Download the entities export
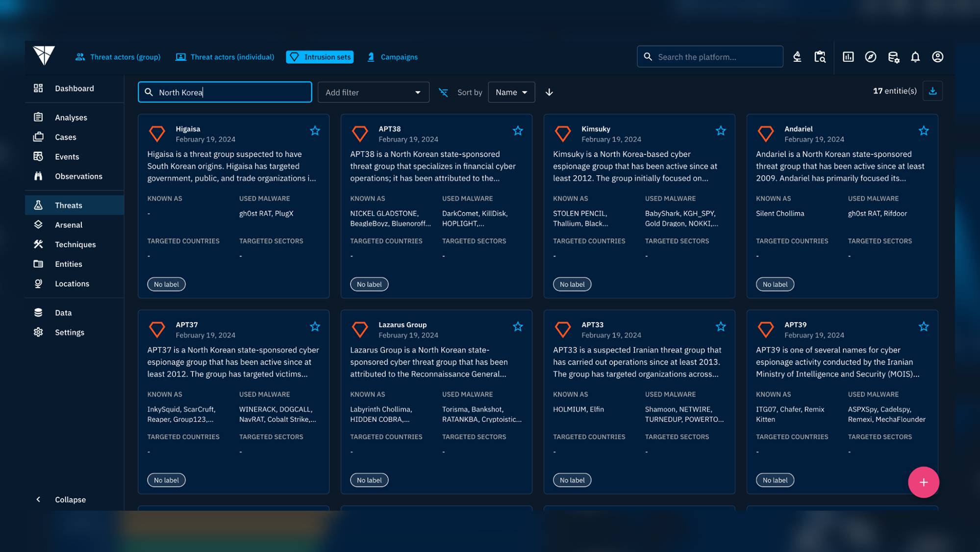Screen dimensions: 980x552 [932, 91]
